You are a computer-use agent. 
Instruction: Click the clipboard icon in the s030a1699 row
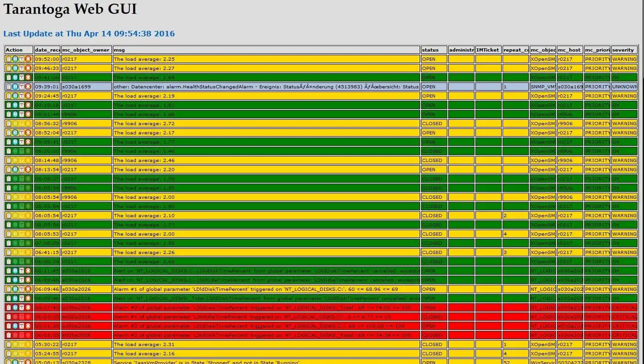click(x=9, y=87)
